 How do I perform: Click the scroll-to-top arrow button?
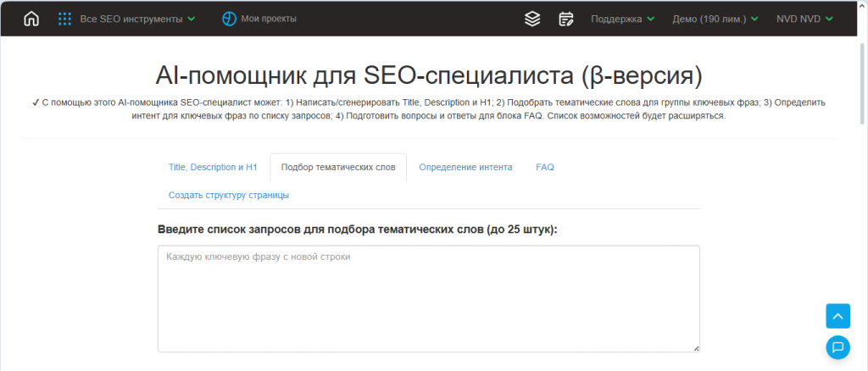coord(837,316)
